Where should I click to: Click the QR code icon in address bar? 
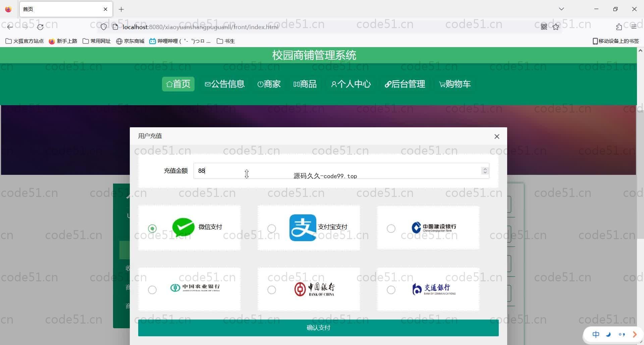point(544,27)
